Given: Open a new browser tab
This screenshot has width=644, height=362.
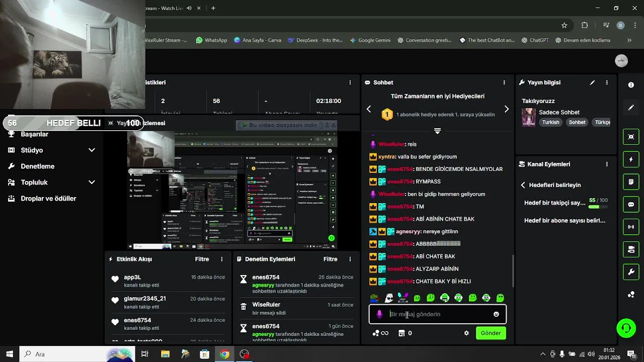Looking at the screenshot, I should [x=213, y=8].
